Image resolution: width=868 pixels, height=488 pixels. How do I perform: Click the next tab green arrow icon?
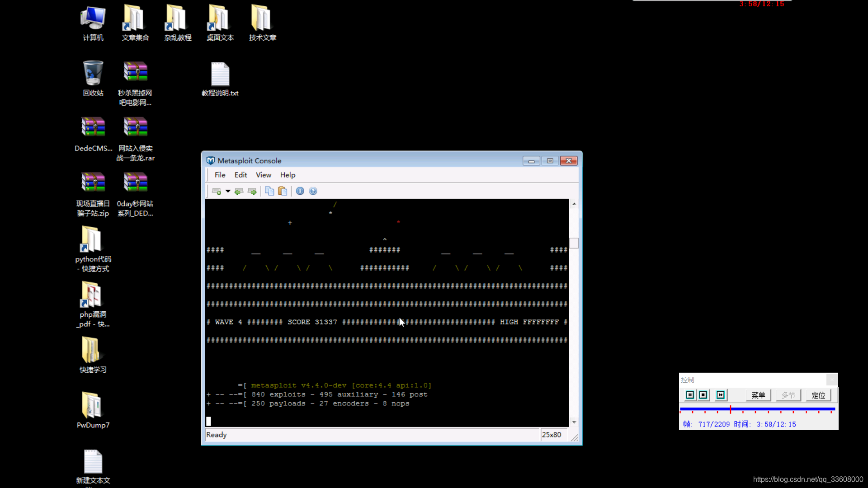(x=252, y=191)
